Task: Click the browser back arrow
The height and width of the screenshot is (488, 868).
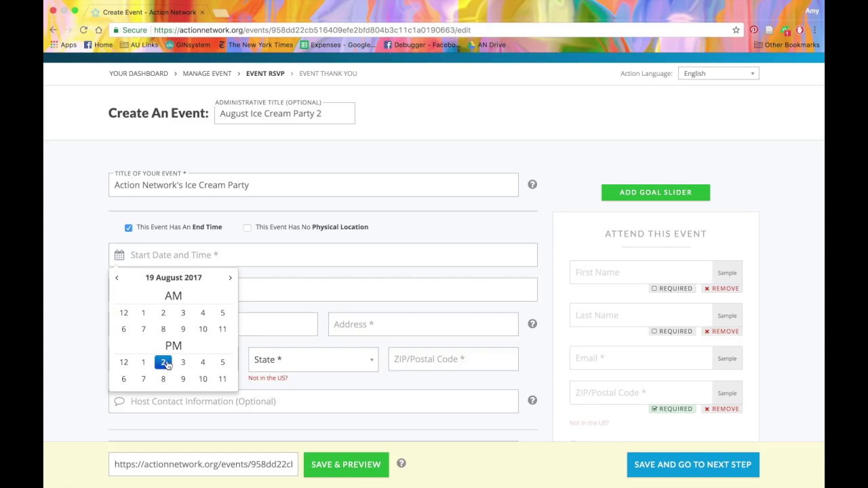Action: (x=54, y=30)
